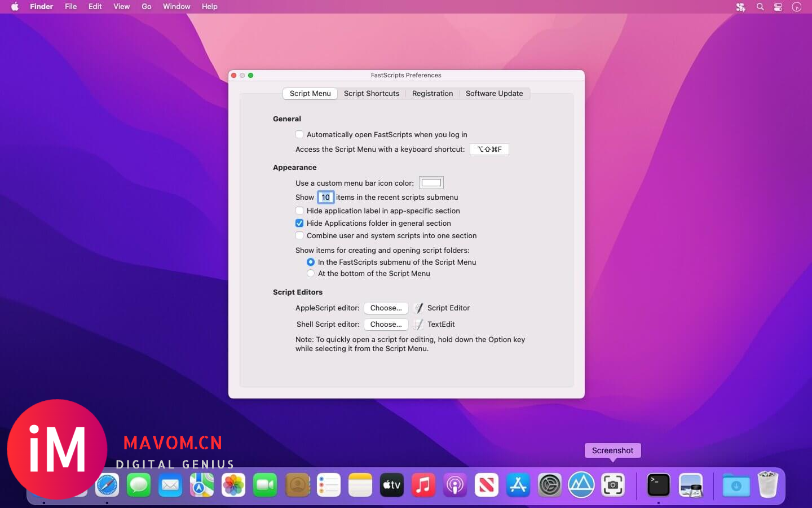Launch FaceTime from the Dock

(265, 485)
